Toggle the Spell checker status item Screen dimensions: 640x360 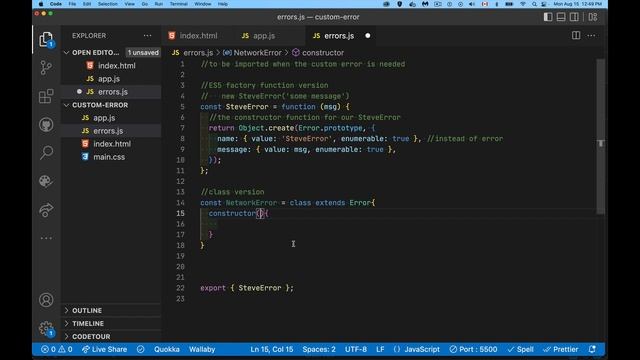pos(520,349)
